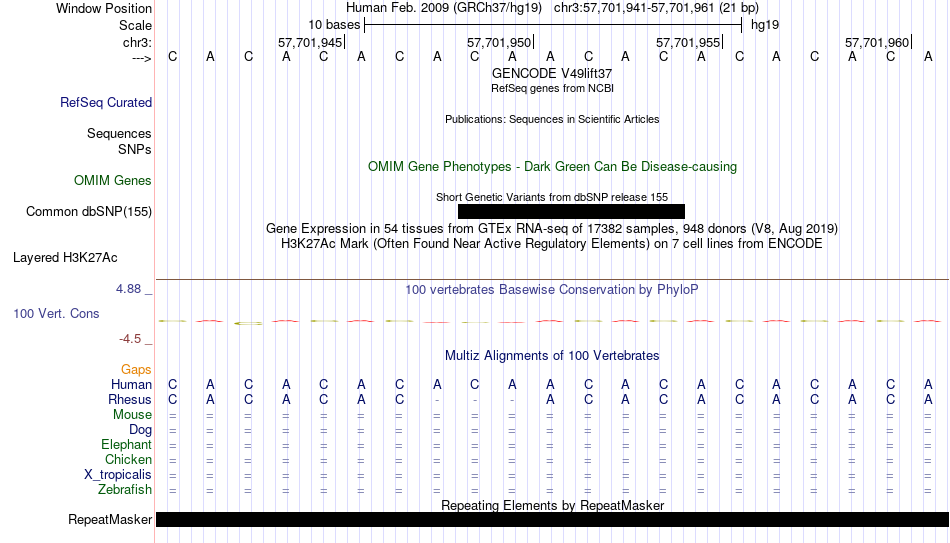Click the sequence direction arrow --> label
This screenshot has width=950, height=543.
[x=142, y=58]
